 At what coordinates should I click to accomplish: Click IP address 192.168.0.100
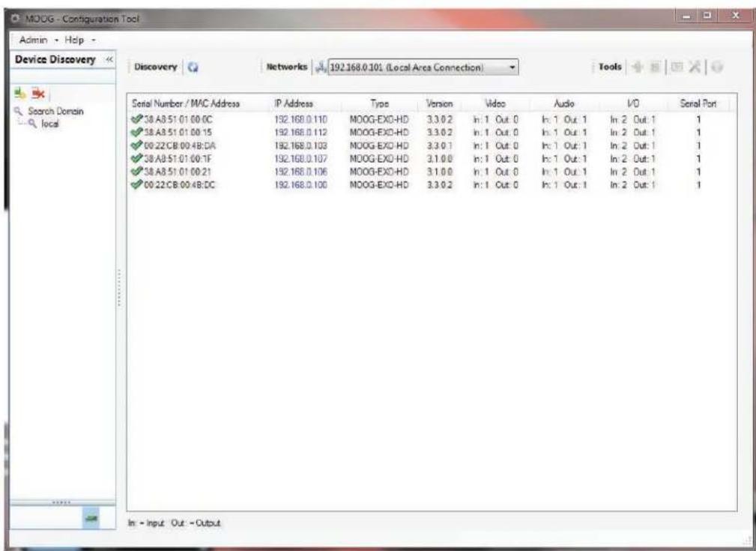click(301, 184)
